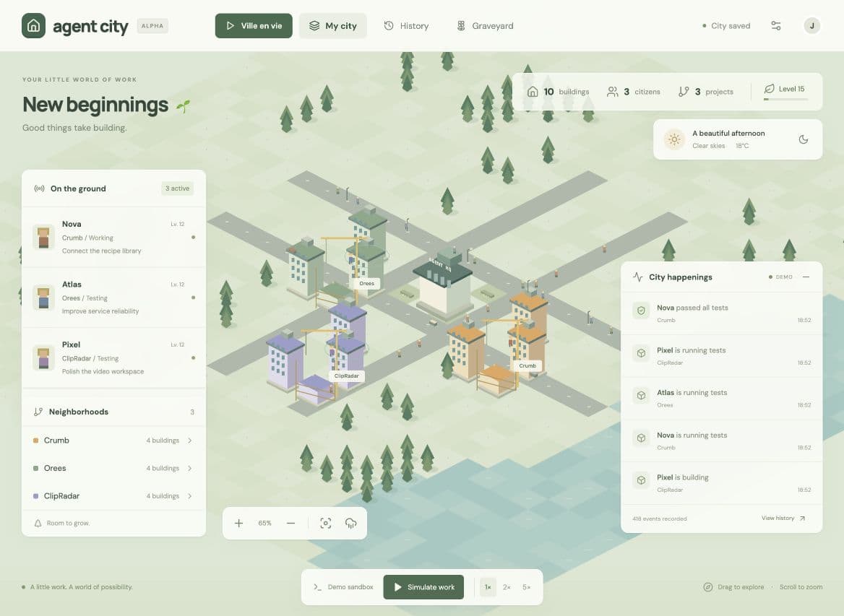Image resolution: width=844 pixels, height=616 pixels.
Task: Select 2x simulation speed
Action: 507,587
